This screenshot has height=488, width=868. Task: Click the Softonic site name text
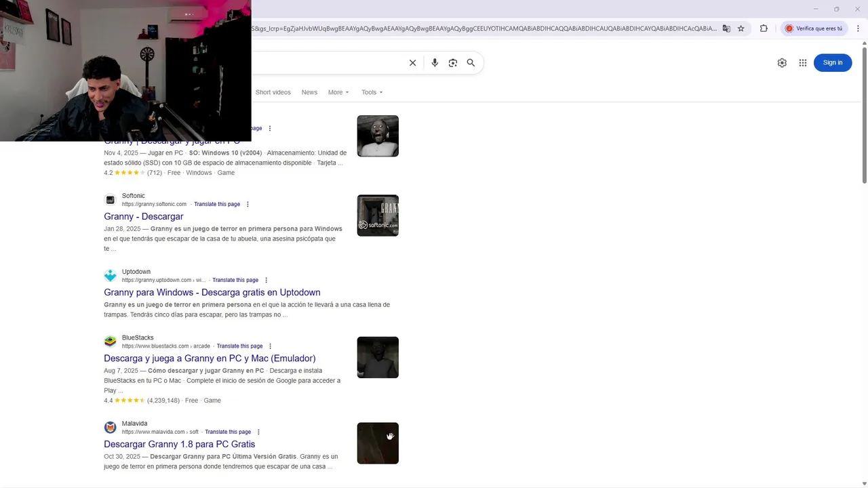pos(134,196)
